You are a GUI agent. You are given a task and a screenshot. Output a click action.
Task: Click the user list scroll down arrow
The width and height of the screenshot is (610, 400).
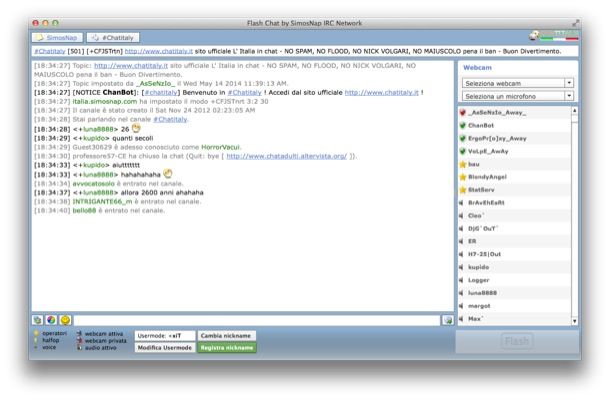[x=575, y=321]
